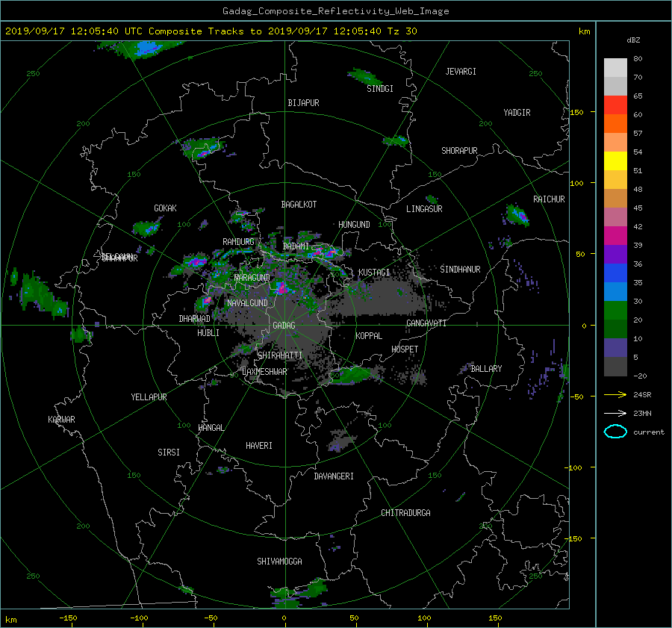Click the SINDGI city label
672x628 pixels.
click(x=380, y=89)
